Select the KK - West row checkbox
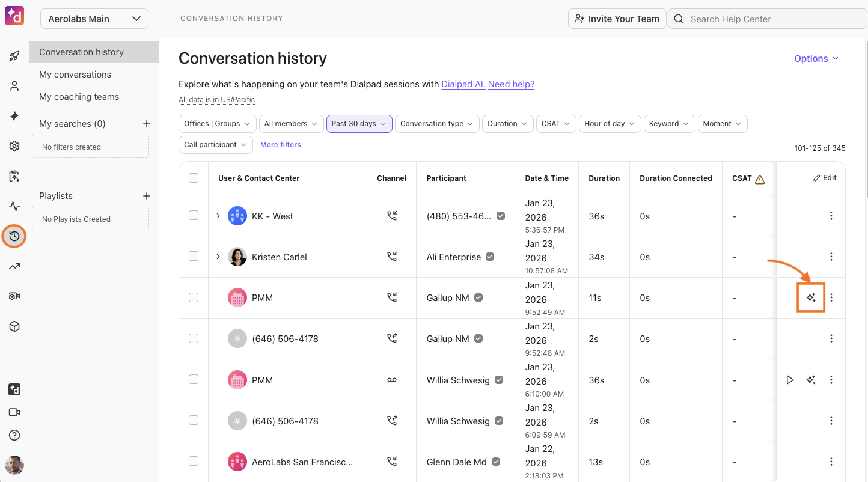The width and height of the screenshot is (868, 482). (x=194, y=215)
